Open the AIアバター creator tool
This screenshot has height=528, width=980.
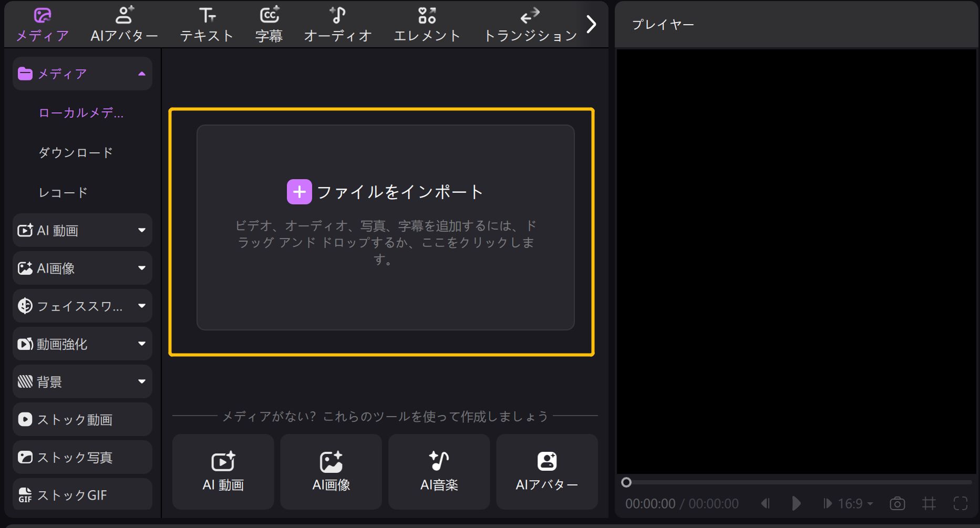click(546, 471)
